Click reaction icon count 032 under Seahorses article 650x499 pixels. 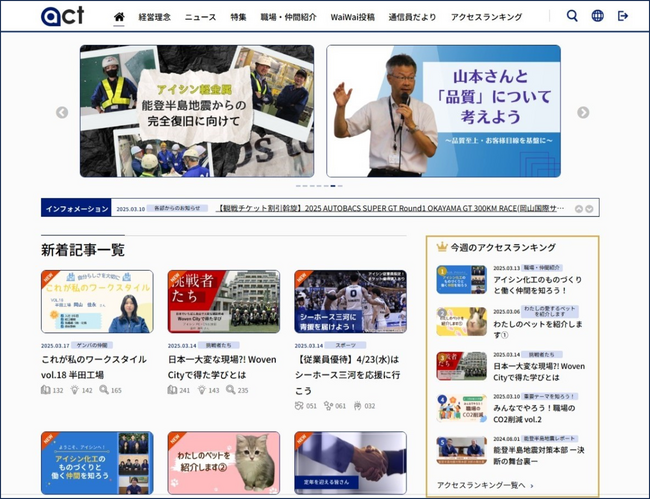pyautogui.click(x=357, y=406)
